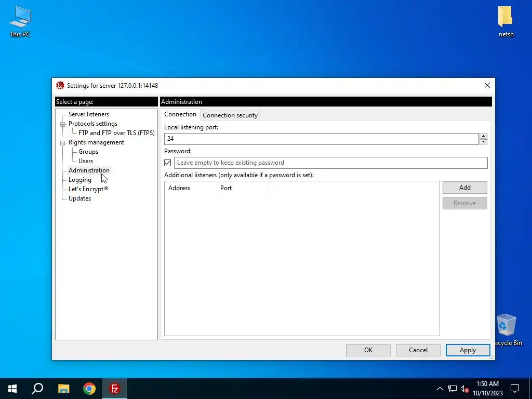Click the Add listener button
Image resolution: width=532 pixels, height=399 pixels.
tap(464, 187)
